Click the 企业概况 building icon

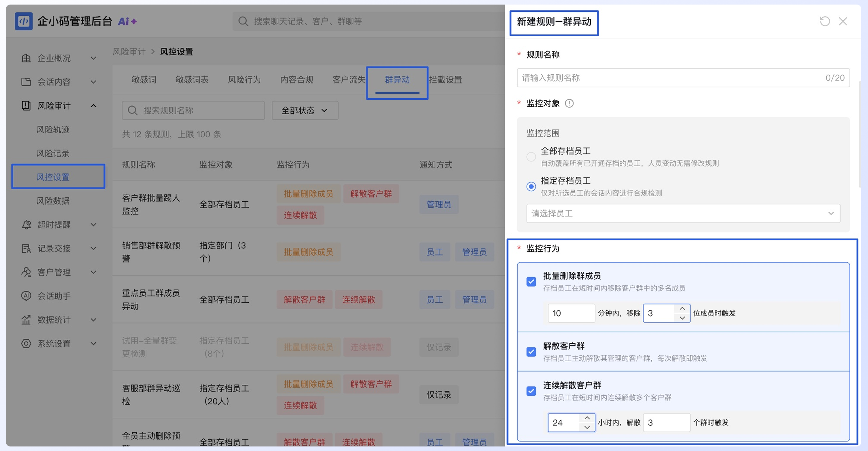[x=26, y=58]
